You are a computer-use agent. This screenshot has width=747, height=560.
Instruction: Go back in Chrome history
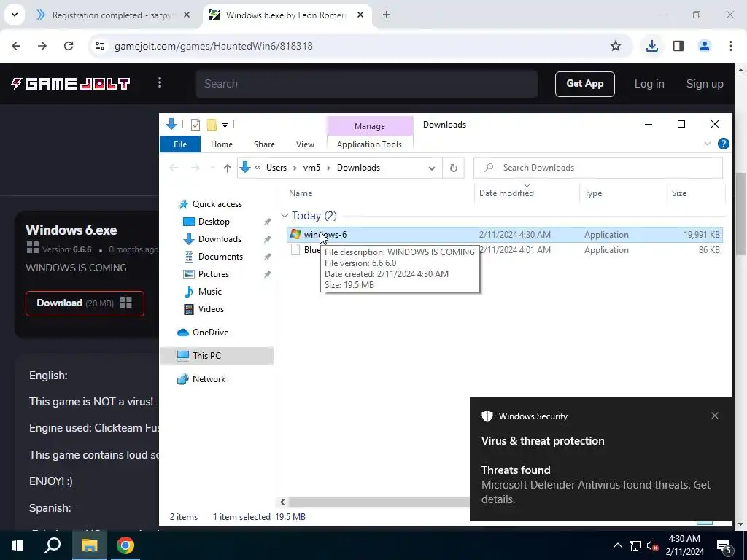16,46
